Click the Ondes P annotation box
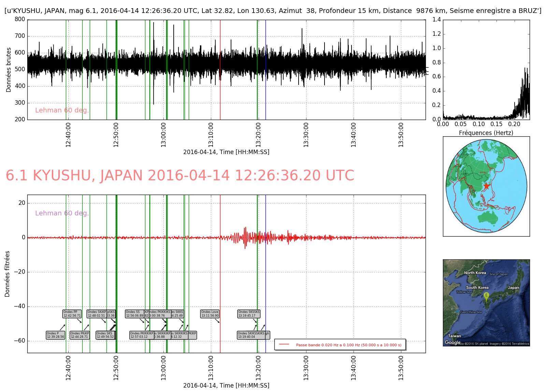Screen dimensions: 546x392 click(x=55, y=335)
